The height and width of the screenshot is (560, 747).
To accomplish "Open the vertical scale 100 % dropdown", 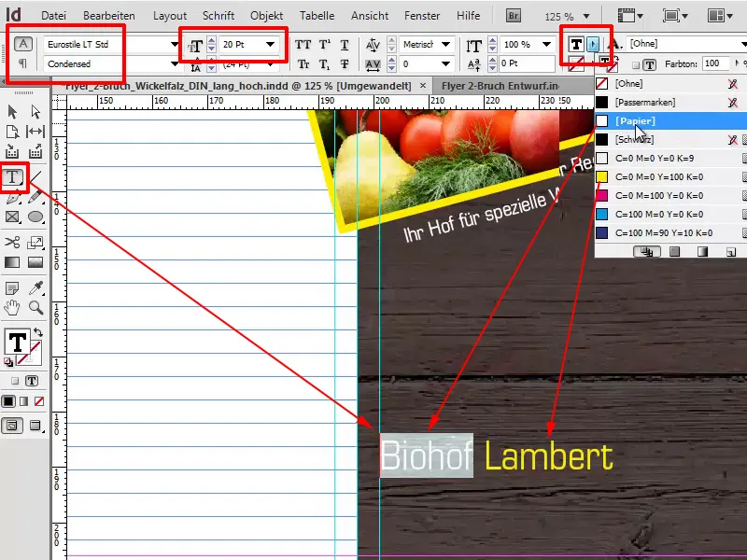I will pos(547,44).
